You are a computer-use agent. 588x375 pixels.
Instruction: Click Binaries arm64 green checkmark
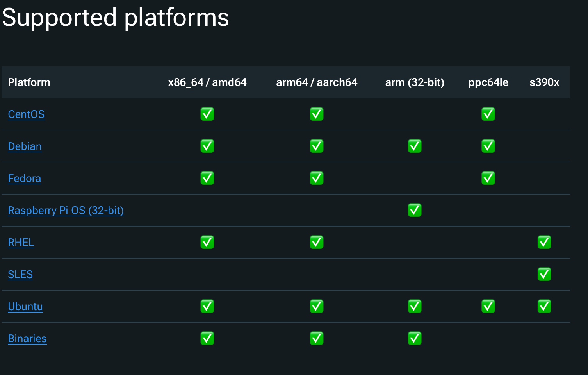tap(316, 339)
